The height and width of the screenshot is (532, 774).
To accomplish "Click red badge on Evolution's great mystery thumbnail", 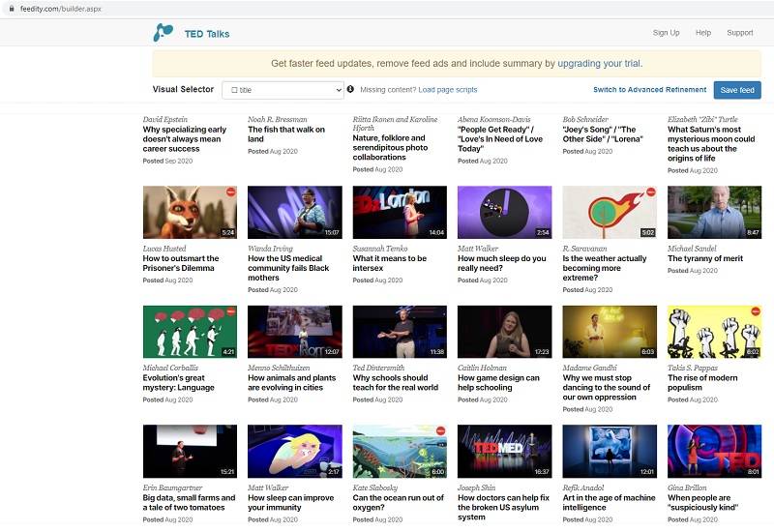I will click(229, 312).
